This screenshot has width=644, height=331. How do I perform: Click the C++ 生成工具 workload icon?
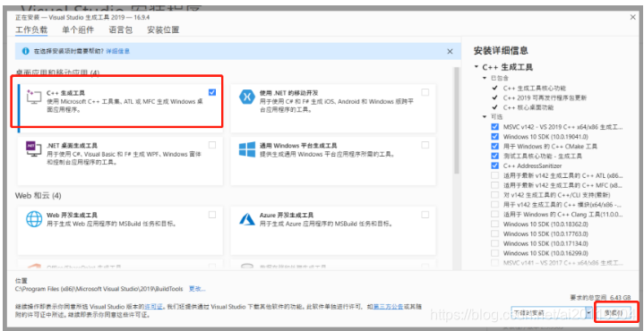coord(33,97)
